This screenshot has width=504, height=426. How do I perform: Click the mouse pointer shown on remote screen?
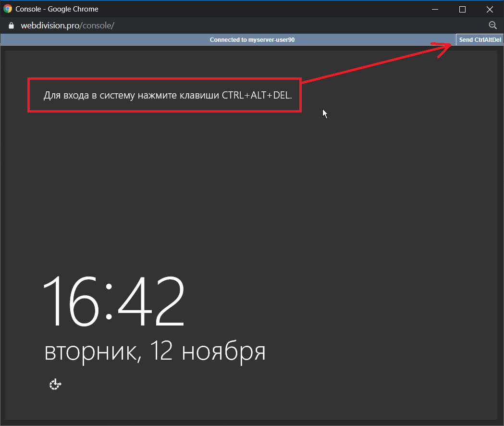(325, 113)
